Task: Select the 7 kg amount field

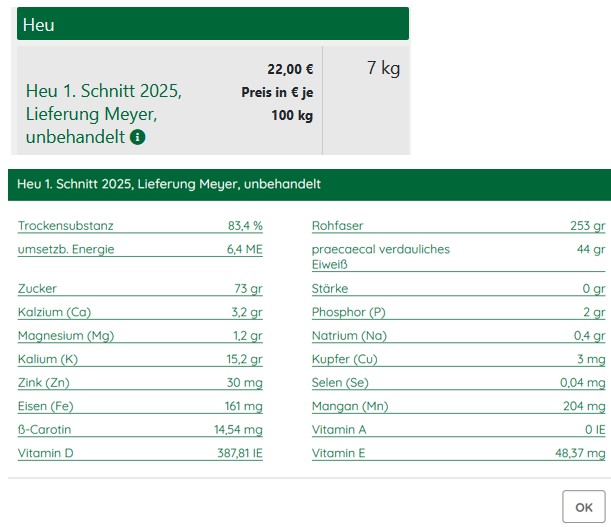Action: [383, 68]
